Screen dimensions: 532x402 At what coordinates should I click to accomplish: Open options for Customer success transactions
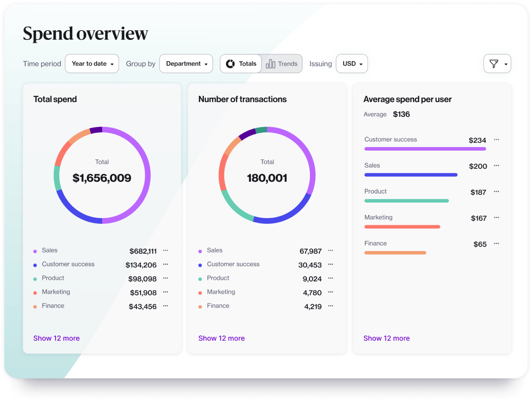click(x=330, y=265)
